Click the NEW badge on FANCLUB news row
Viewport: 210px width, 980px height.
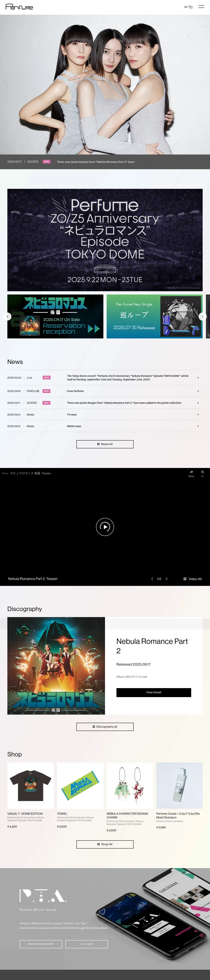(46, 391)
